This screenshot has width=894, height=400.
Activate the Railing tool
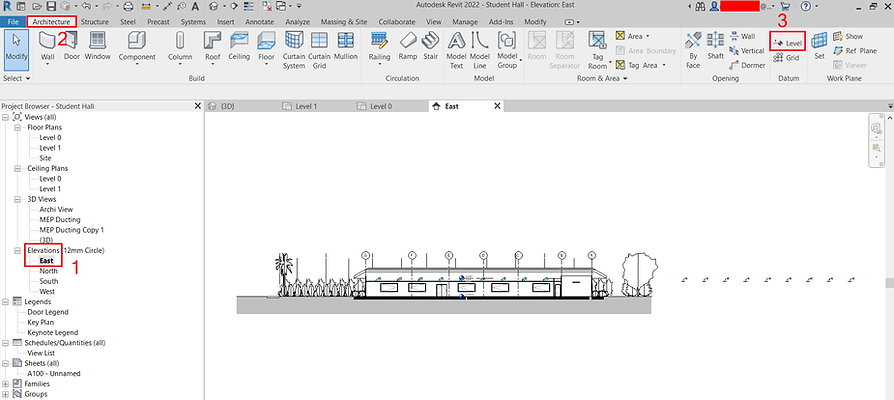379,46
